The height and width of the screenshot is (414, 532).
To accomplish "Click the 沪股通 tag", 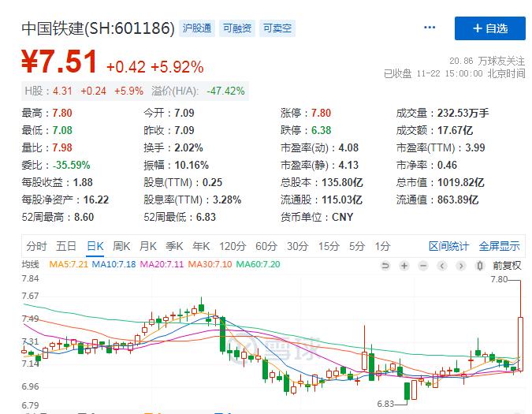I will coord(197,28).
